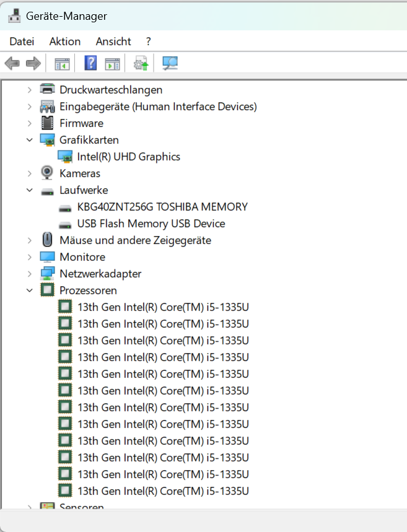Select the Prozessoren label

coord(88,290)
